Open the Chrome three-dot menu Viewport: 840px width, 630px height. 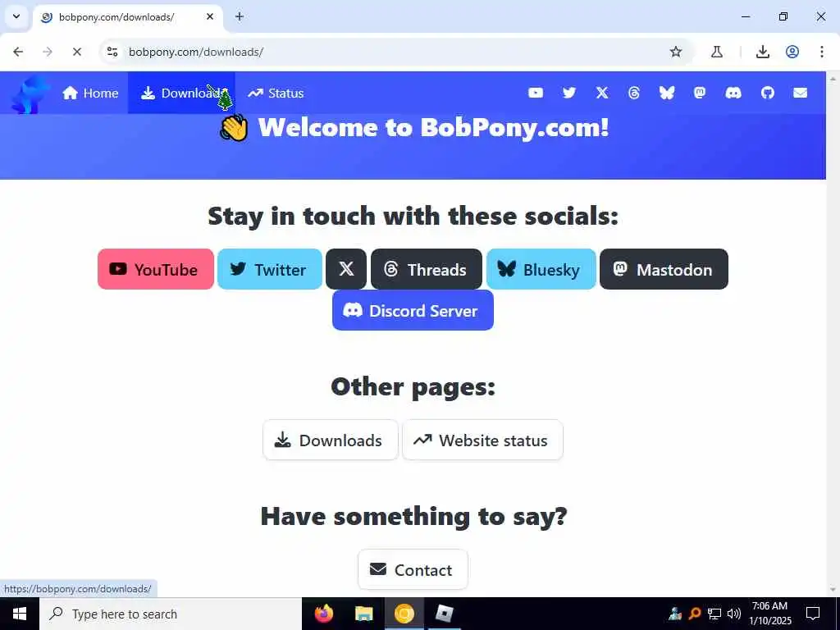pyautogui.click(x=821, y=52)
